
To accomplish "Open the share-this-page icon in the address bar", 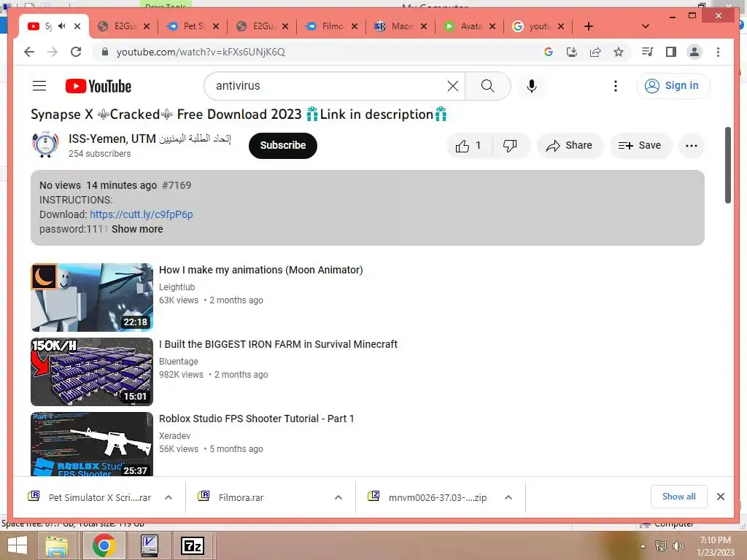I will coord(595,52).
